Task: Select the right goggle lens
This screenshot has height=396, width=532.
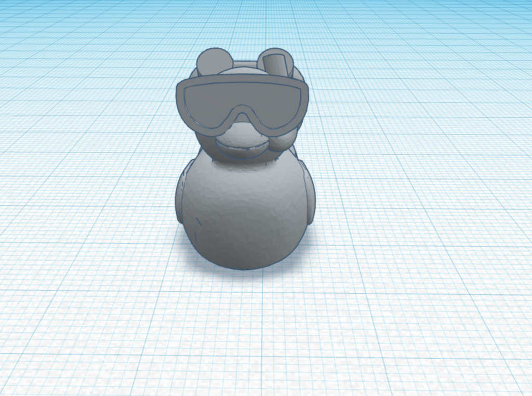Action: coord(275,101)
